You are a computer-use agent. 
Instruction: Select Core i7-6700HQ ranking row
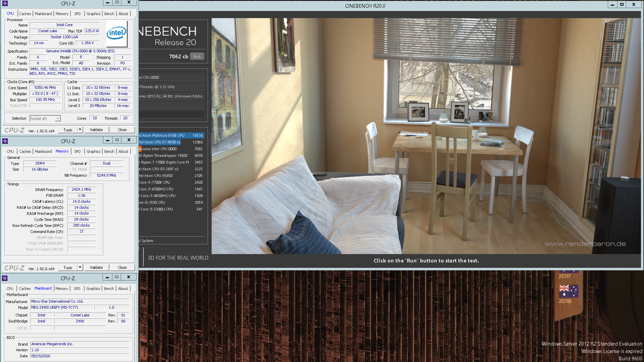coord(171,189)
